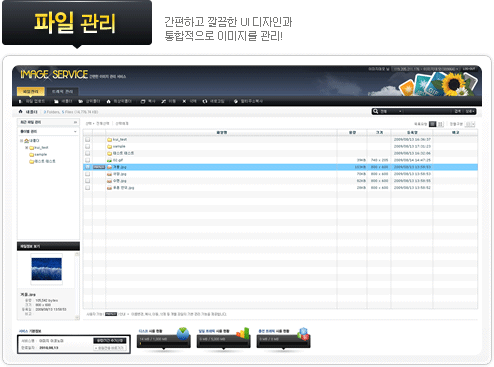494x367 pixels.
Task: Click the jpg file icon in the 28KB row
Action: coord(109,188)
